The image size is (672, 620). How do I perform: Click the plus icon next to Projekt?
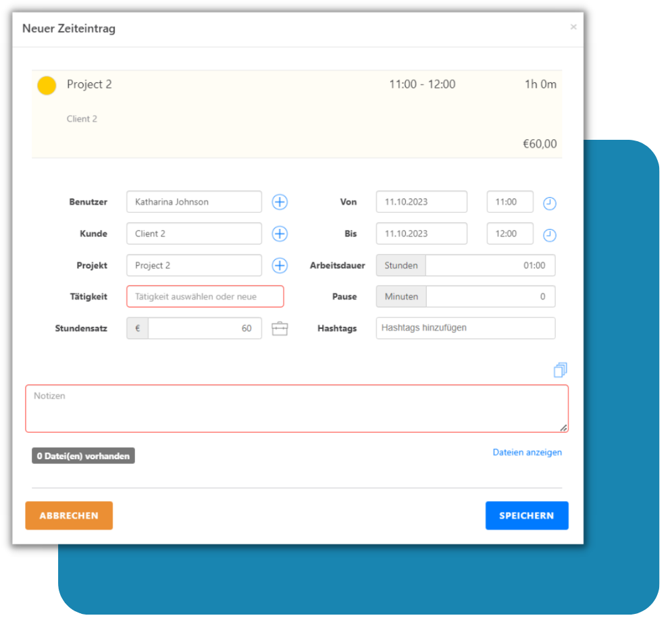pos(280,265)
